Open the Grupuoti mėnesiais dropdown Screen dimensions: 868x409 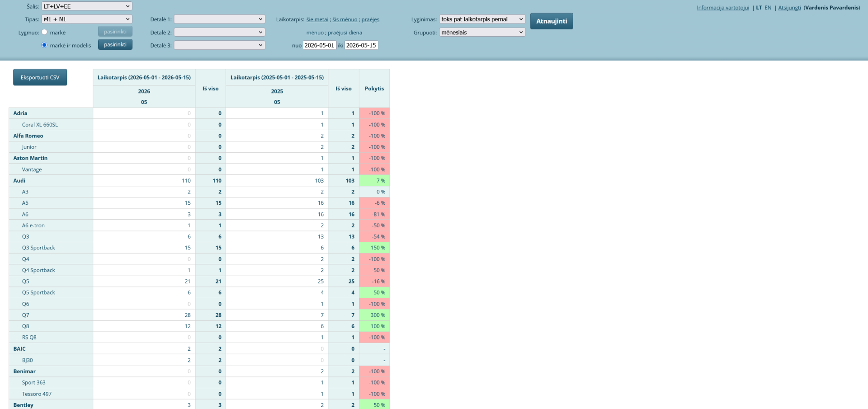click(x=482, y=32)
